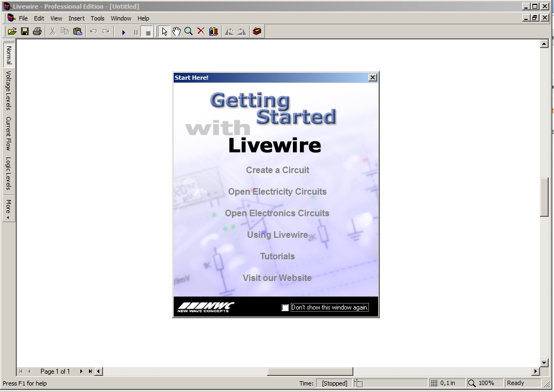Open the View menu

56,18
